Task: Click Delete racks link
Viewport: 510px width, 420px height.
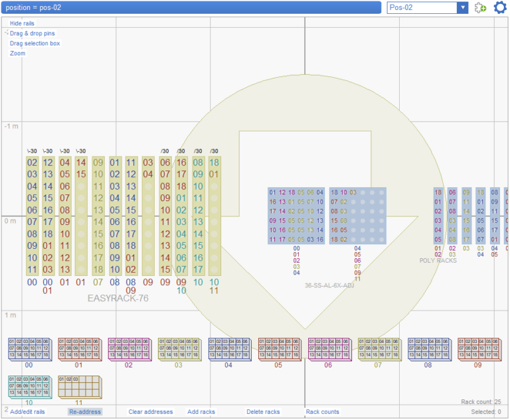Action: (x=263, y=412)
